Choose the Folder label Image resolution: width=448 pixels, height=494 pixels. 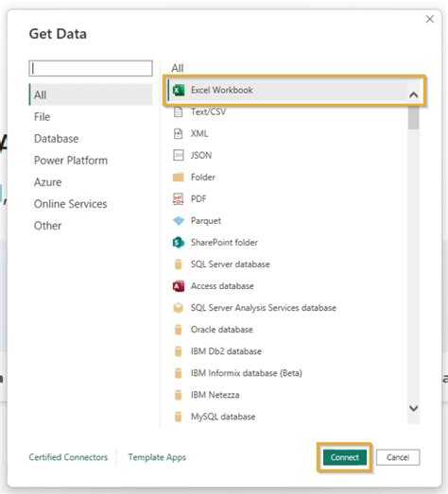coord(203,177)
